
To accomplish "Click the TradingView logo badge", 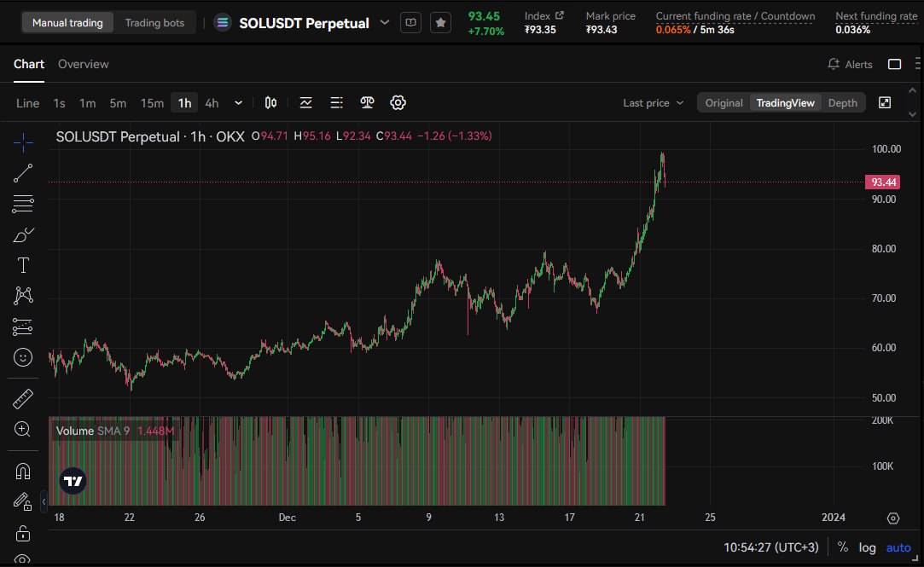I will (73, 481).
